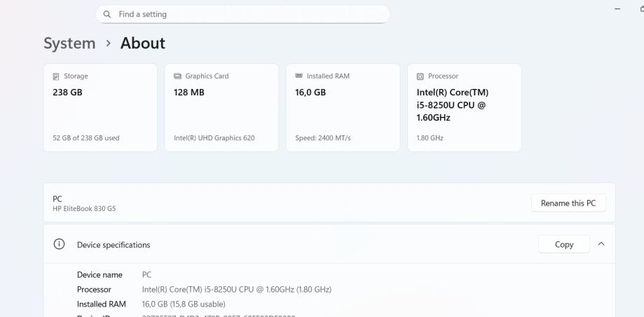Open the Graphics Card 128 MB card
The width and height of the screenshot is (644, 317).
point(221,107)
